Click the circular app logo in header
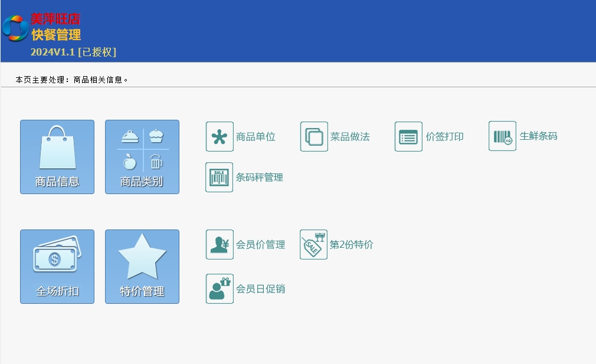This screenshot has height=364, width=596. [15, 28]
